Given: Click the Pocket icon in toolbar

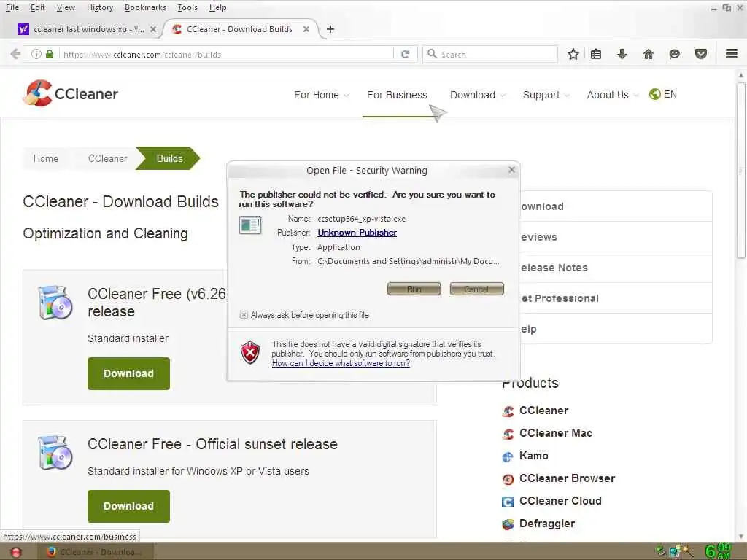Looking at the screenshot, I should pos(701,54).
